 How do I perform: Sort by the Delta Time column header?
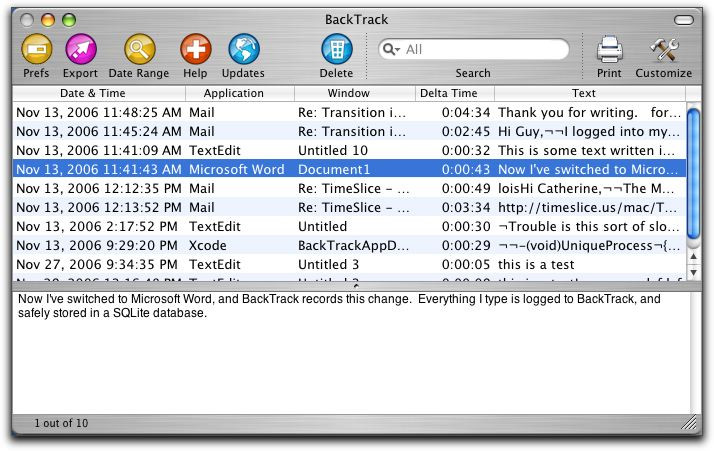pos(454,93)
